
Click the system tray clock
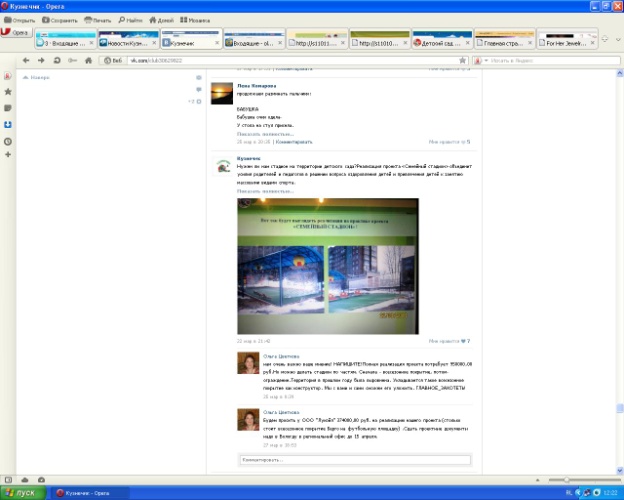[610, 493]
